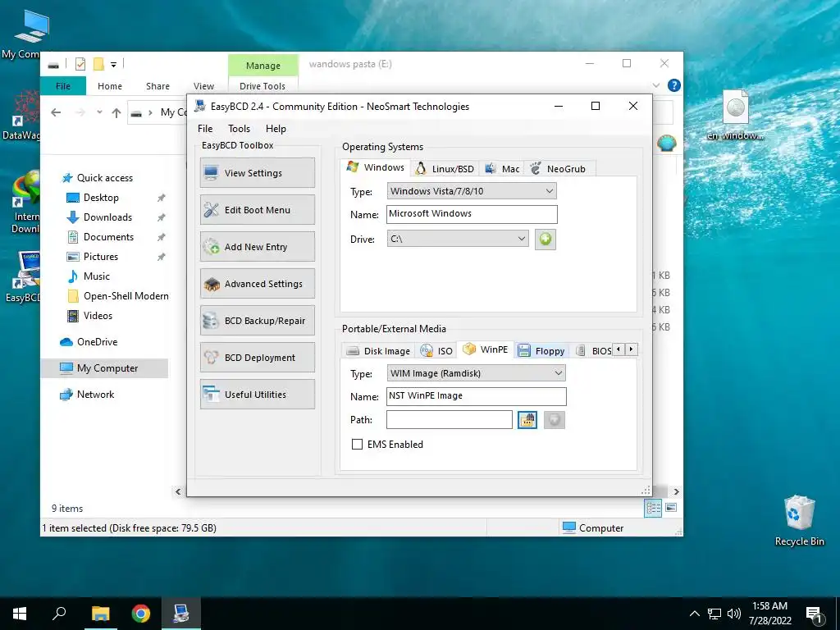Screen dimensions: 840x630
Task: Select the Windows operating system tab
Action: (376, 167)
